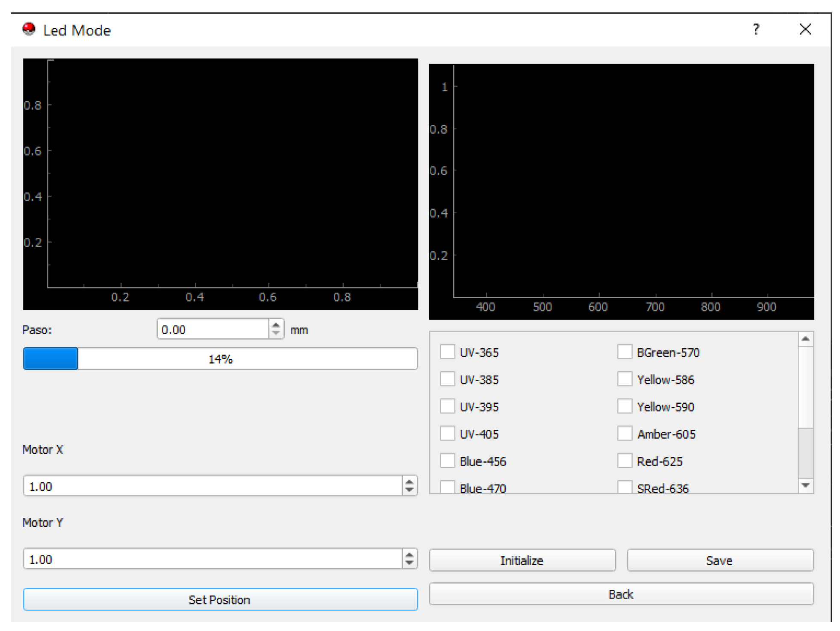
Task: Click the Save button
Action: tap(719, 560)
